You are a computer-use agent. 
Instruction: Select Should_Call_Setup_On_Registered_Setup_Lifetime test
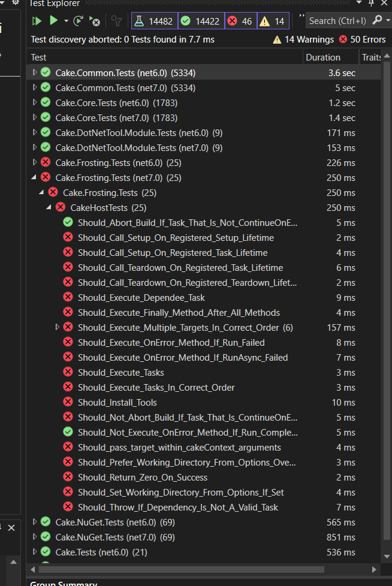point(176,238)
